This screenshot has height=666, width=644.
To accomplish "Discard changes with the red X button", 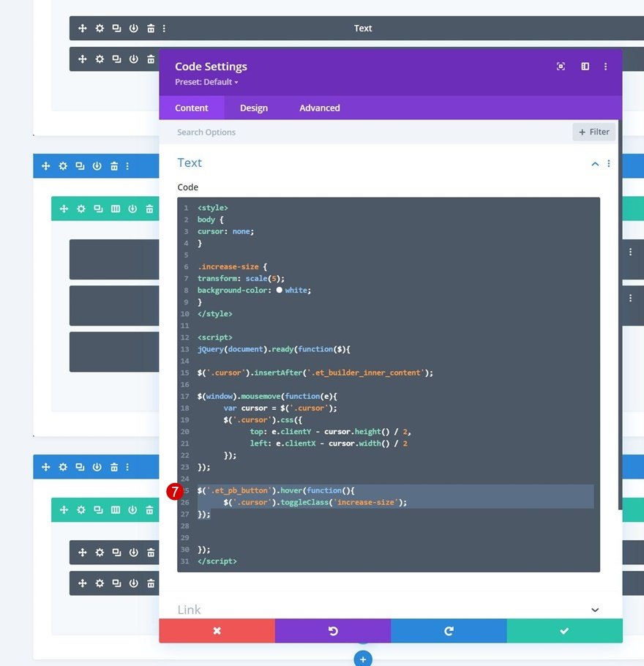I will point(217,631).
